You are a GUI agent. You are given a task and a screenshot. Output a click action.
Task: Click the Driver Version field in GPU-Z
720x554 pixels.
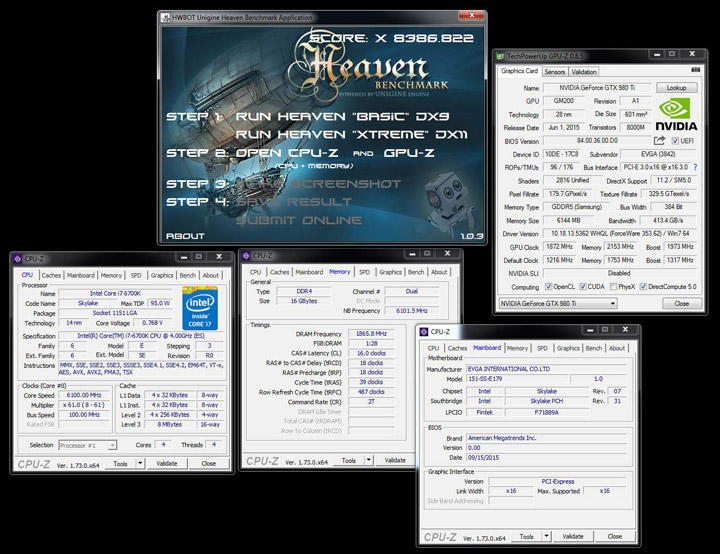pos(620,233)
